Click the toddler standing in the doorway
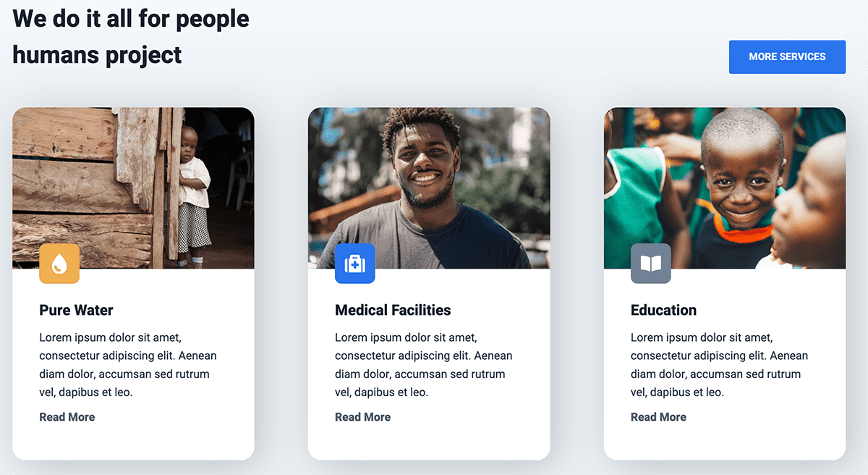This screenshot has height=475, width=868. click(192, 190)
